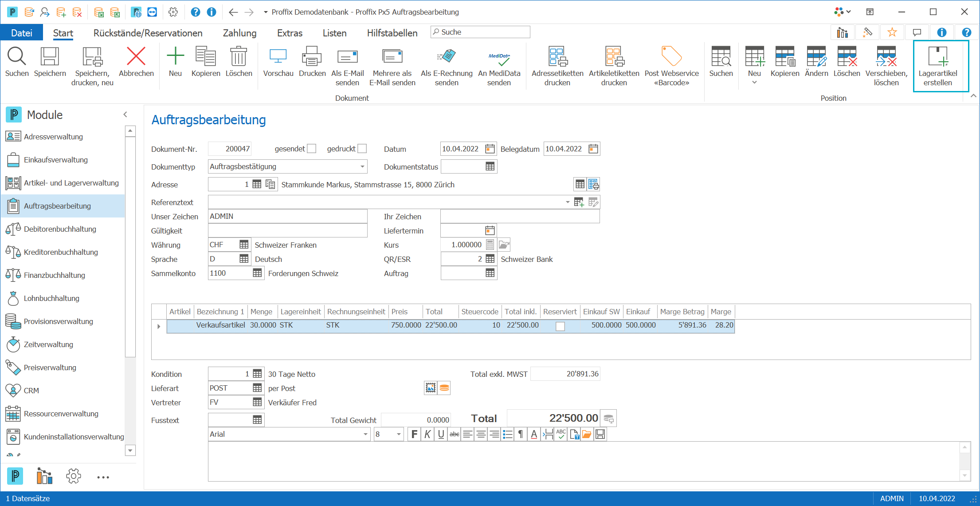Open the Hilfstabellen tab
The width and height of the screenshot is (980, 506).
pyautogui.click(x=392, y=33)
